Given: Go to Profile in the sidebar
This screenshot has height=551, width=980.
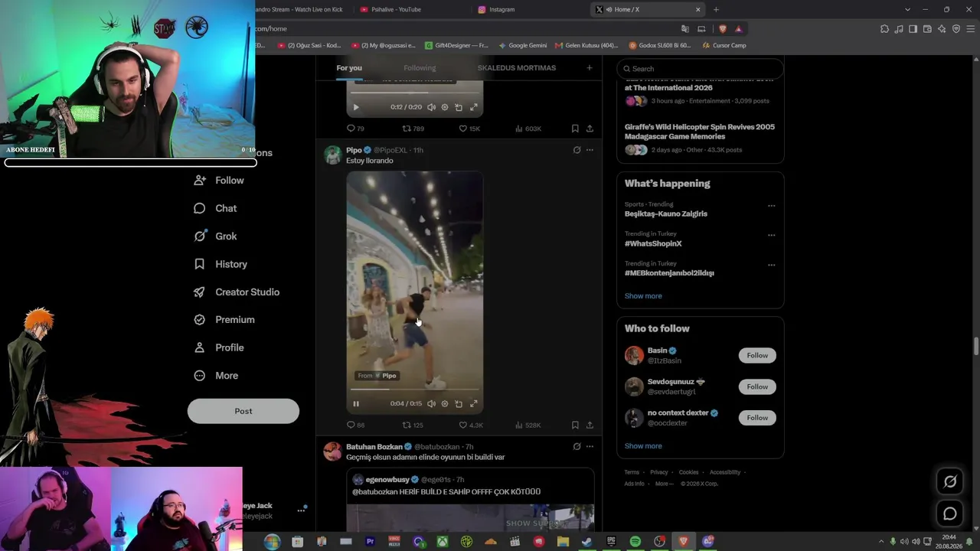Looking at the screenshot, I should pos(219,347).
